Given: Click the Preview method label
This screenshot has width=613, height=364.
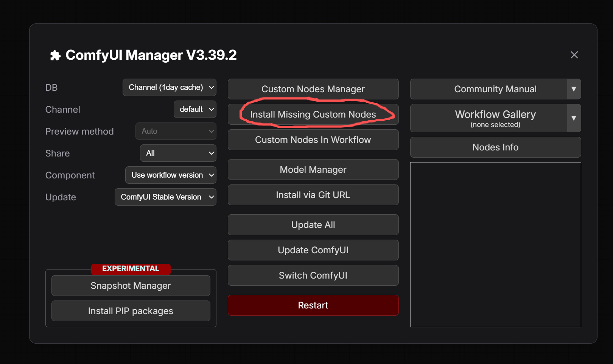Looking at the screenshot, I should tap(79, 131).
